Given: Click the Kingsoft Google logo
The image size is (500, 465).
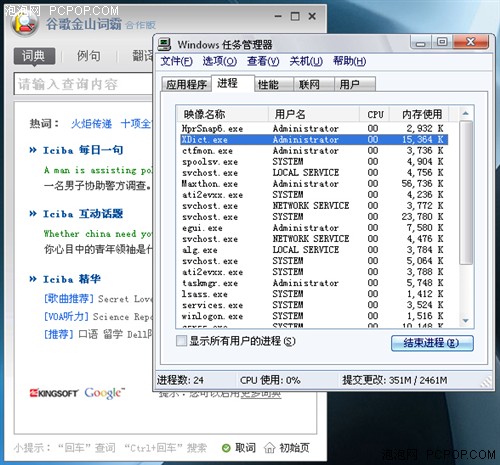Looking at the screenshot, I should pyautogui.click(x=77, y=393).
